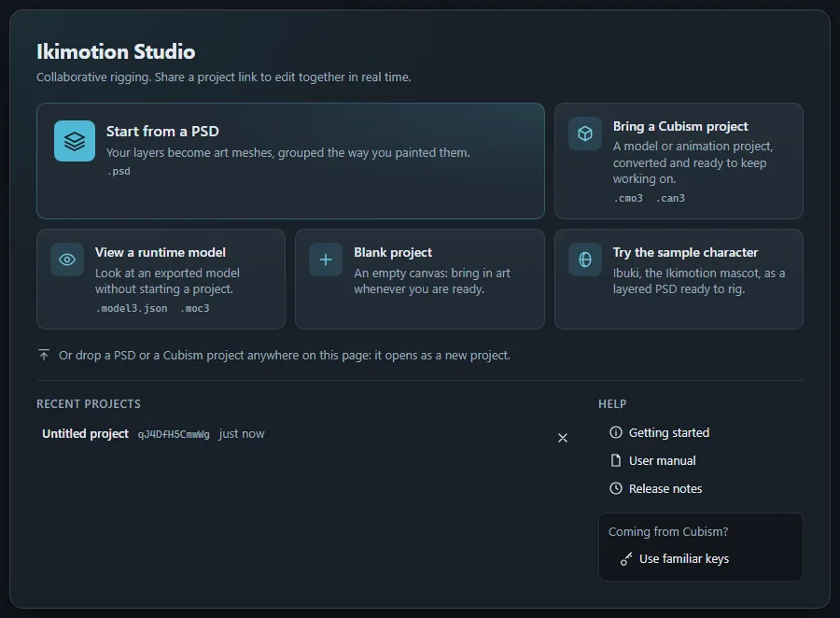The width and height of the screenshot is (840, 618).
Task: Click the project ID qJ4DfH5CmwWg
Action: click(x=174, y=434)
